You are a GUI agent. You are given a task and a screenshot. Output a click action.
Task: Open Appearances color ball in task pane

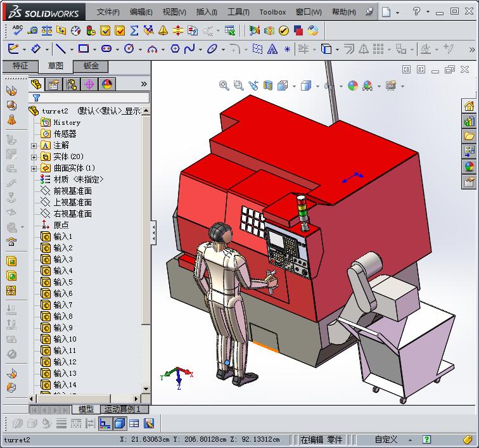pyautogui.click(x=469, y=167)
